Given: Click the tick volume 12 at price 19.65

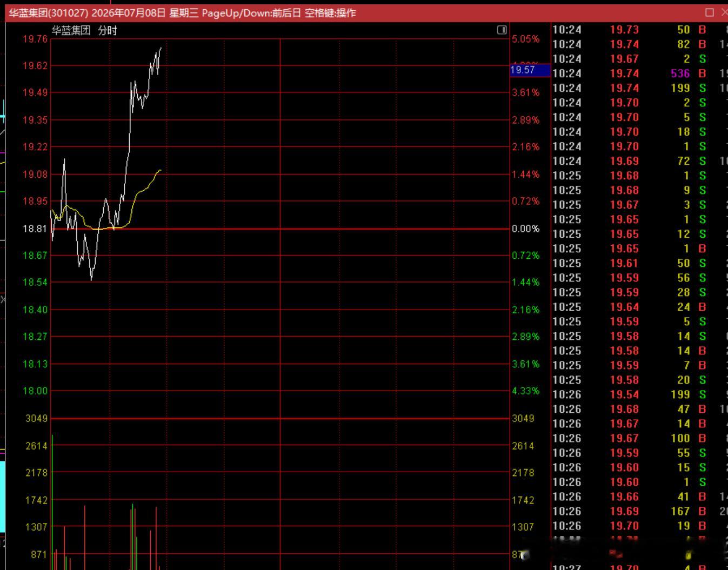Looking at the screenshot, I should 684,234.
